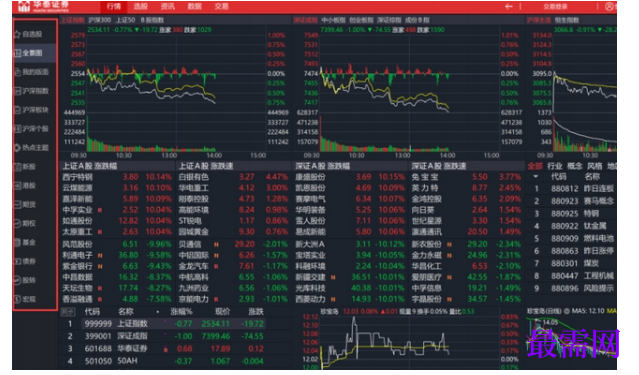Open 股转 sidebar icon
This screenshot has height=375, width=639.
[18, 280]
